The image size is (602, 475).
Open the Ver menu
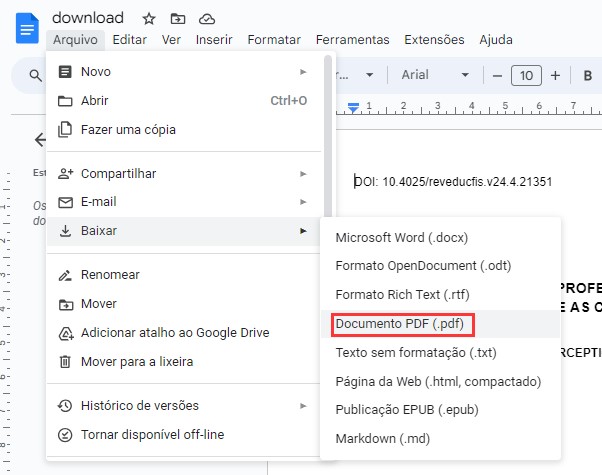click(x=171, y=40)
